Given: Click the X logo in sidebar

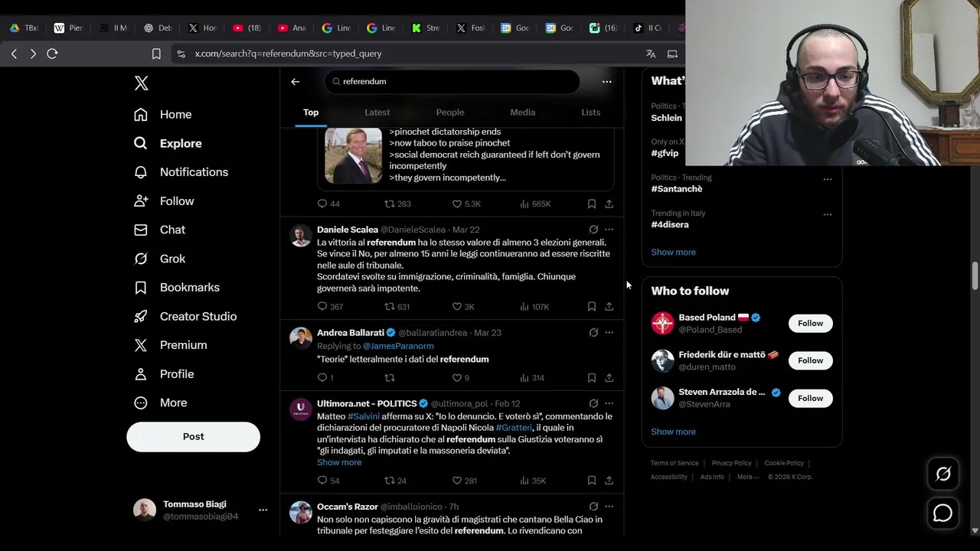Looking at the screenshot, I should 142,83.
